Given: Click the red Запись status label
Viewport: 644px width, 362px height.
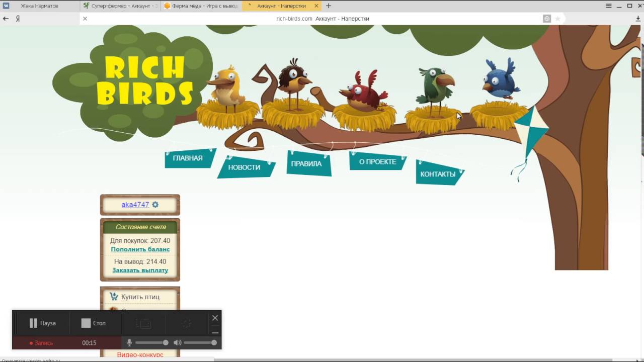Looking at the screenshot, I should pyautogui.click(x=41, y=343).
